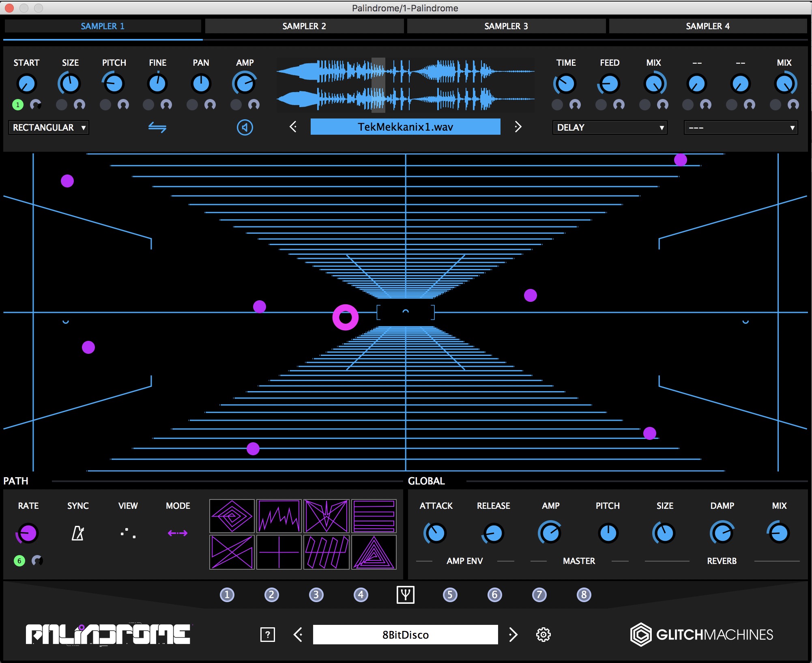Switch to the SAMPLER 2 tab
This screenshot has width=812, height=663.
pos(304,26)
